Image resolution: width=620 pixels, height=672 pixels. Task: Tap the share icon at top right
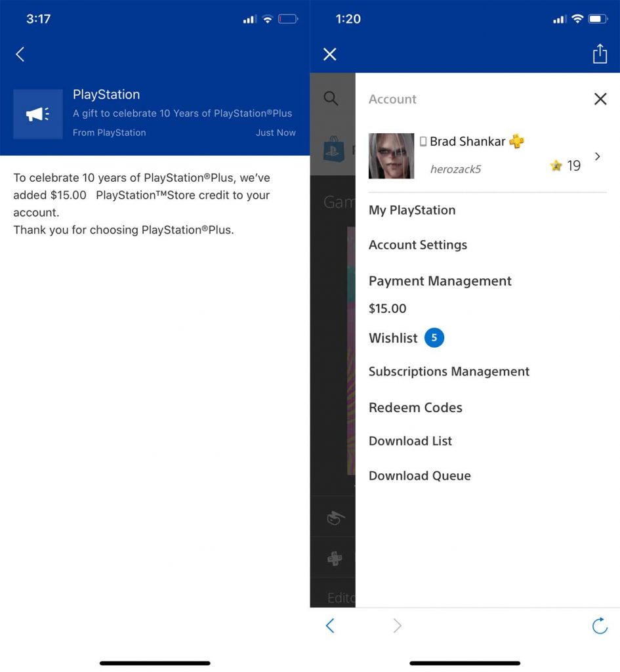point(599,54)
